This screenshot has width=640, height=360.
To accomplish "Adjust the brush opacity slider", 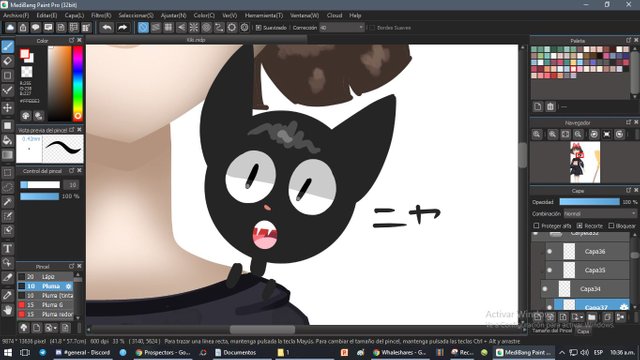I will click(40, 196).
